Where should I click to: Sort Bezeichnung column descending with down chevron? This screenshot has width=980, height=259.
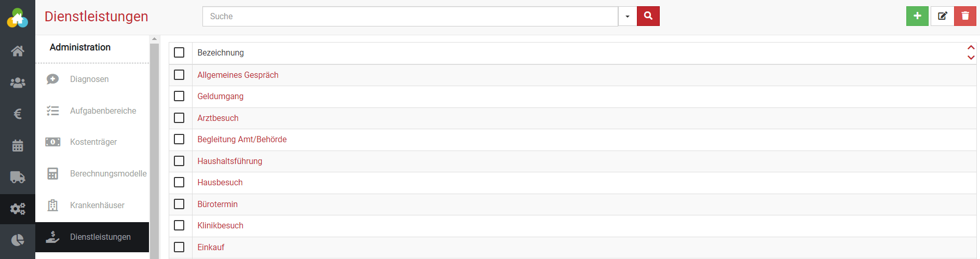click(971, 58)
